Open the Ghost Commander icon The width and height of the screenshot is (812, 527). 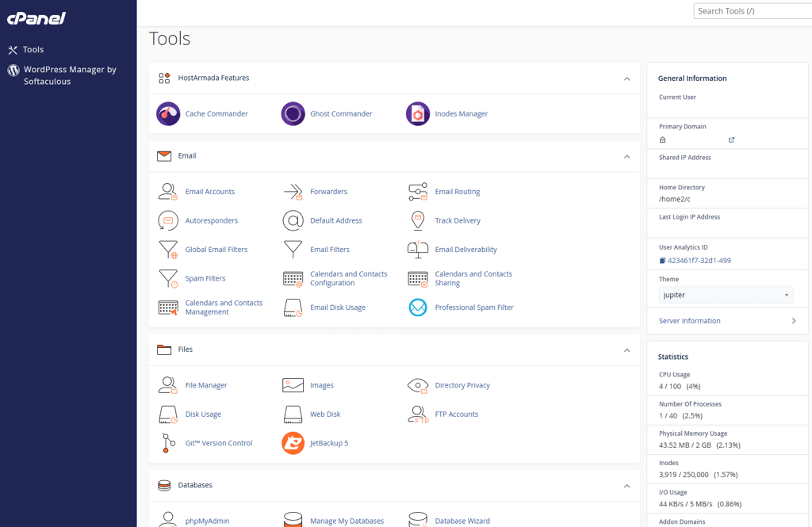click(293, 114)
